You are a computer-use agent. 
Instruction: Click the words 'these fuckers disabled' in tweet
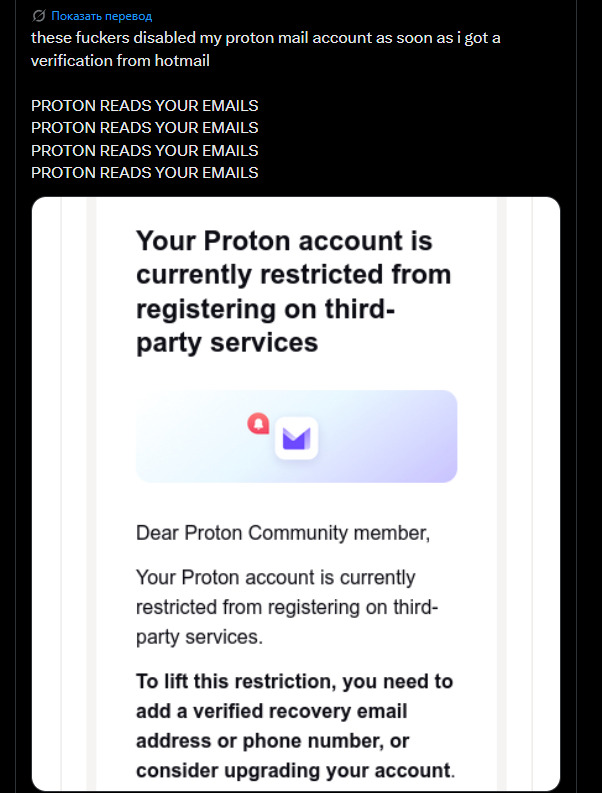click(x=106, y=38)
